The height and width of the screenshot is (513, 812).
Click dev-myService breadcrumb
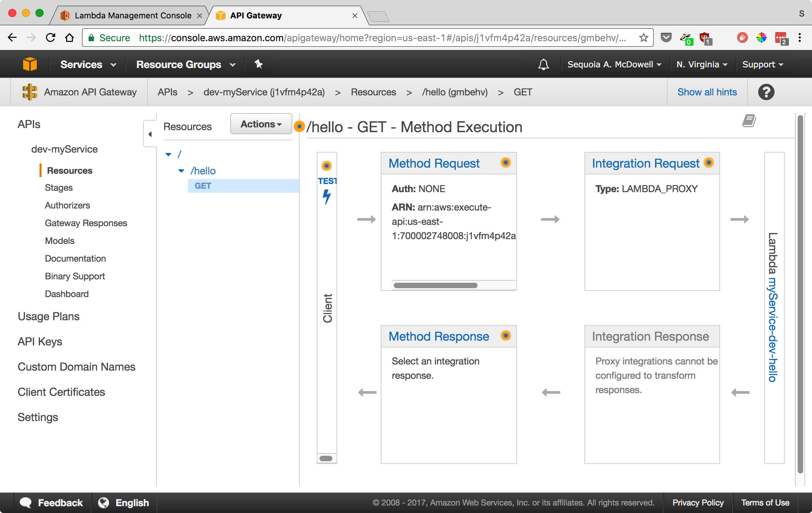[x=264, y=92]
